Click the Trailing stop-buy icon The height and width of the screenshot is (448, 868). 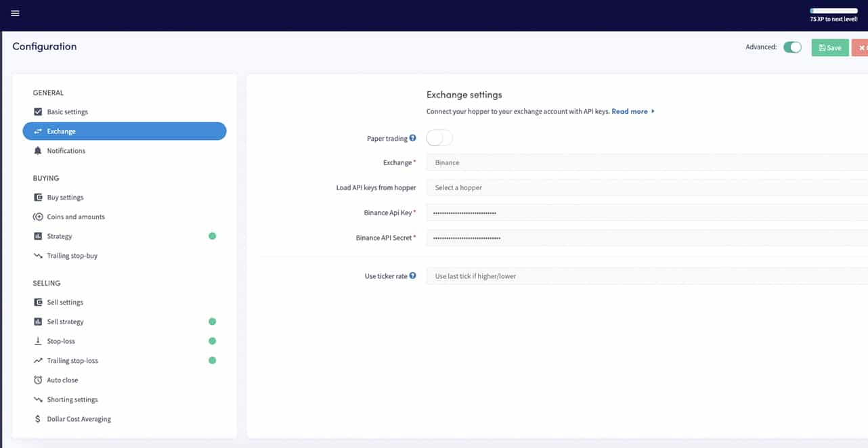click(38, 256)
